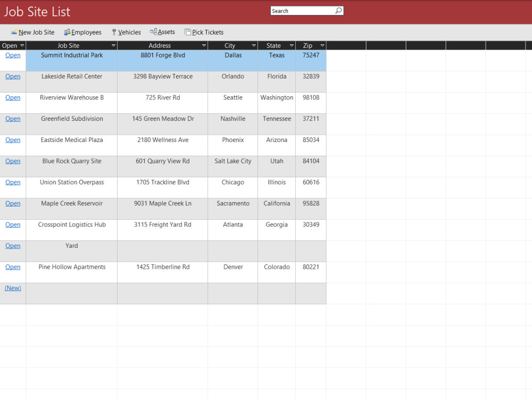Select the 37211 zip cell
This screenshot has width=532, height=399.
point(311,124)
